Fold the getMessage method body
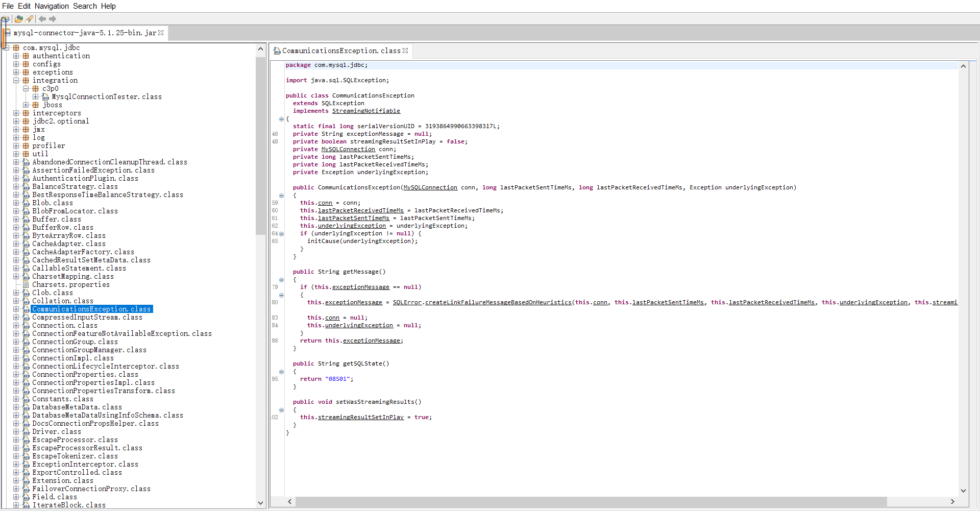The height and width of the screenshot is (511, 980). click(281, 280)
